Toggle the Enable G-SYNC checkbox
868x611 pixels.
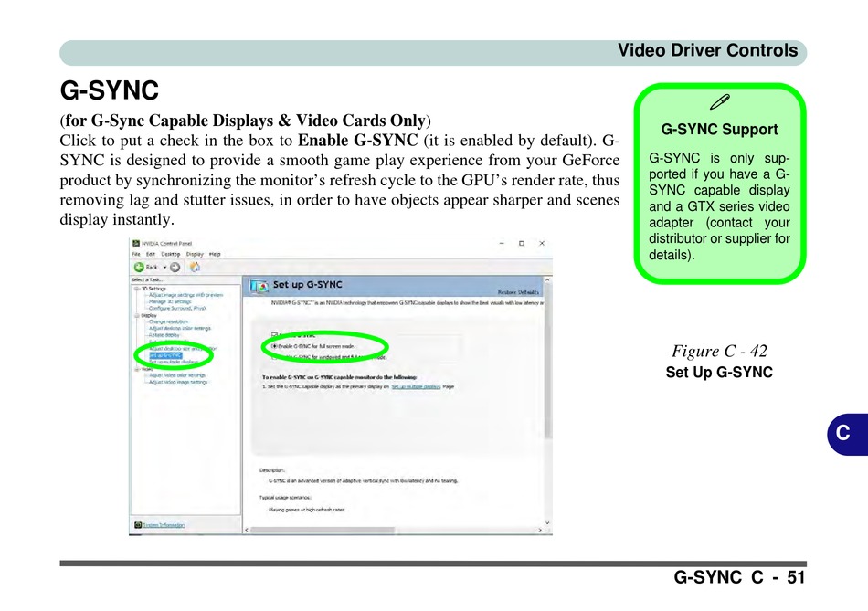pos(274,335)
